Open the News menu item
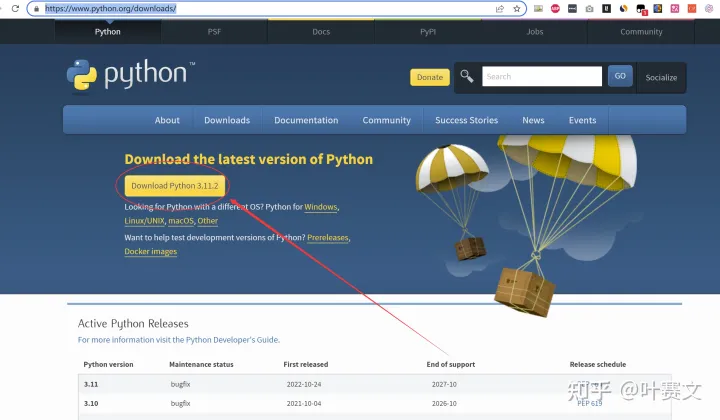Screen dimensions: 720x420 pyautogui.click(x=533, y=120)
